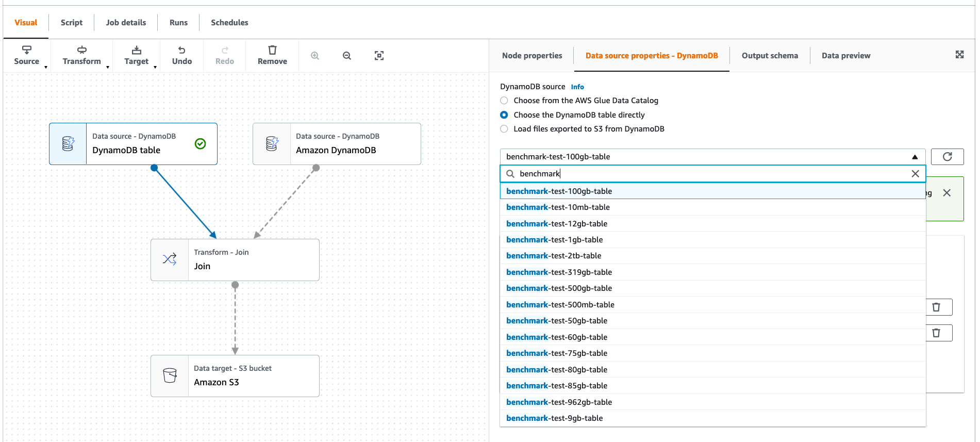The image size is (980, 442).
Task: Open the Node properties tab
Action: pos(532,56)
